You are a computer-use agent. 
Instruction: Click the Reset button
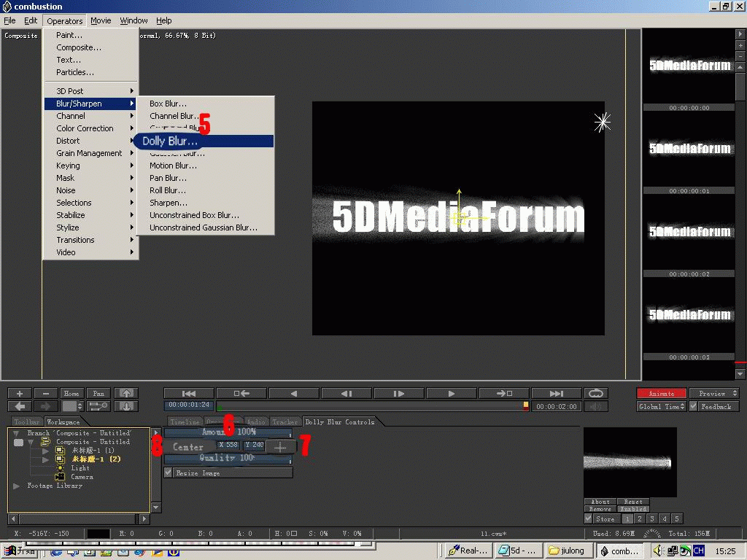click(632, 502)
